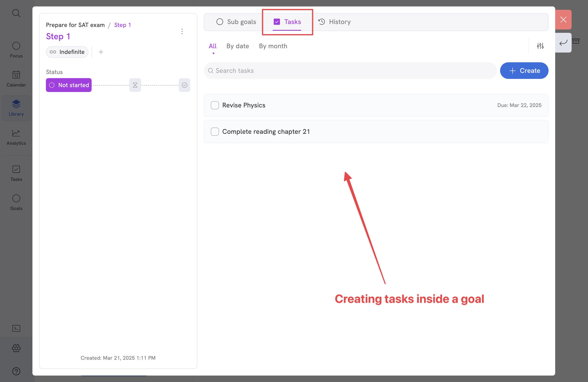Click the Created: Mar 21, 2025 timestamp
This screenshot has height=382, width=588.
pyautogui.click(x=118, y=358)
